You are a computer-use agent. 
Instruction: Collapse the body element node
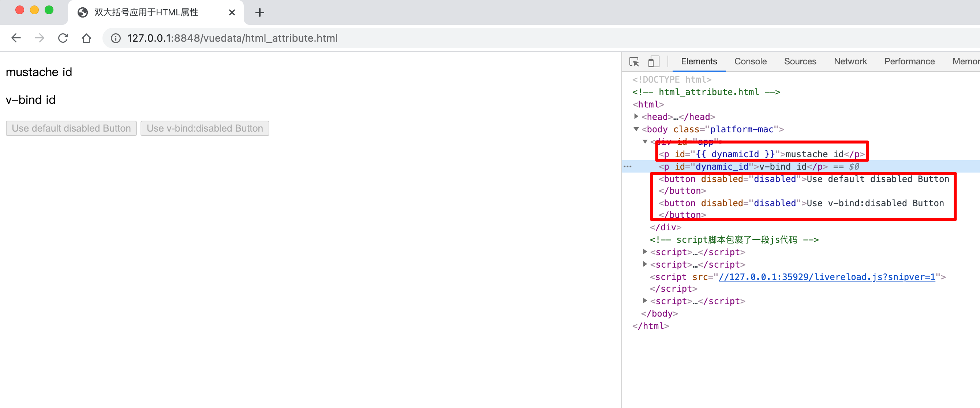click(636, 129)
